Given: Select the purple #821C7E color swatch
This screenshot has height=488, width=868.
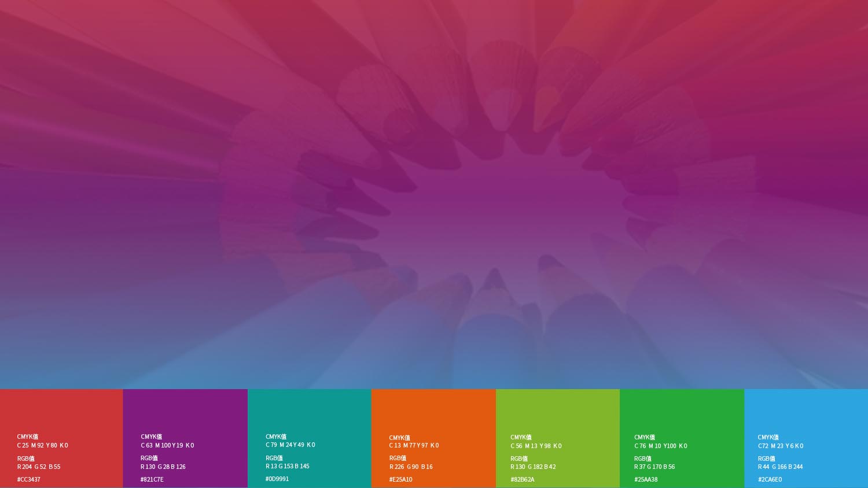Looking at the screenshot, I should tap(185, 411).
